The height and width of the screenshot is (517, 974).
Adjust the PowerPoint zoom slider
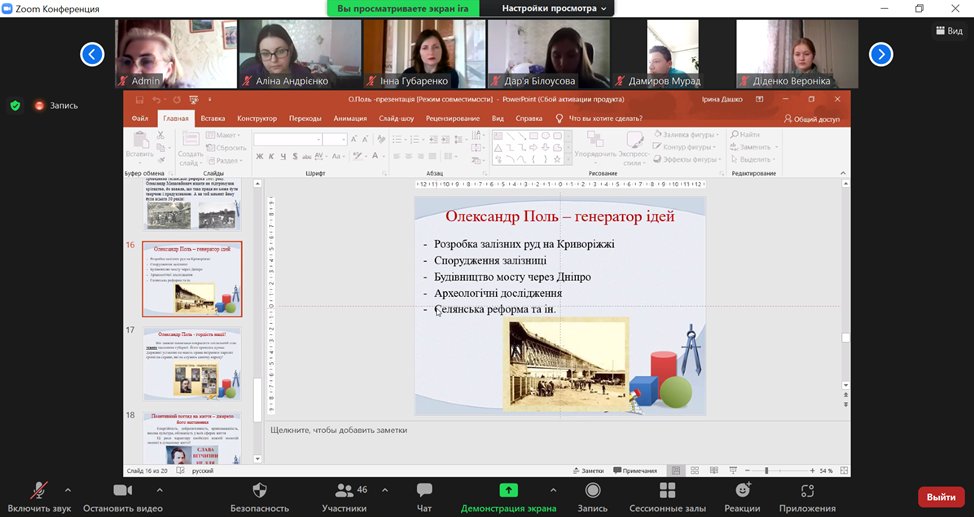pos(766,470)
